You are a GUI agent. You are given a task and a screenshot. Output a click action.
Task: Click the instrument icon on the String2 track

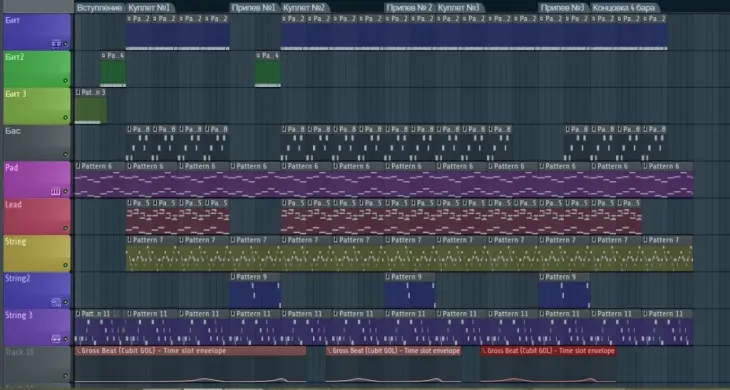click(56, 302)
